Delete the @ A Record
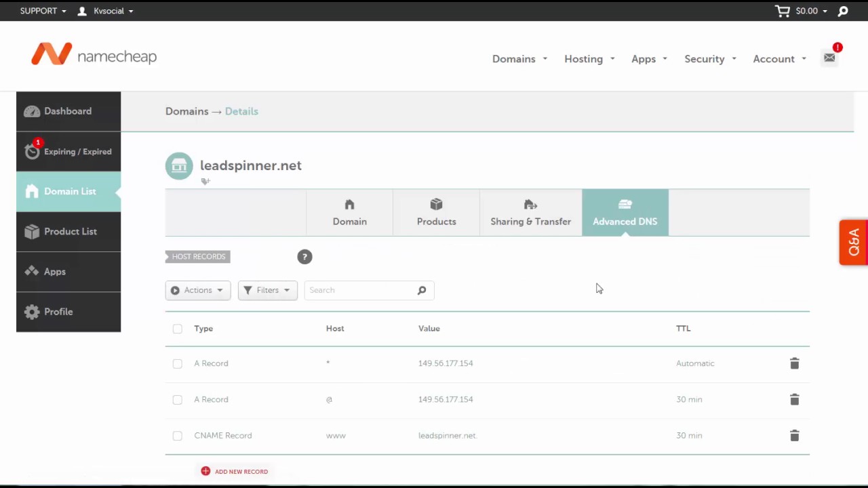The image size is (868, 488). pyautogui.click(x=794, y=399)
